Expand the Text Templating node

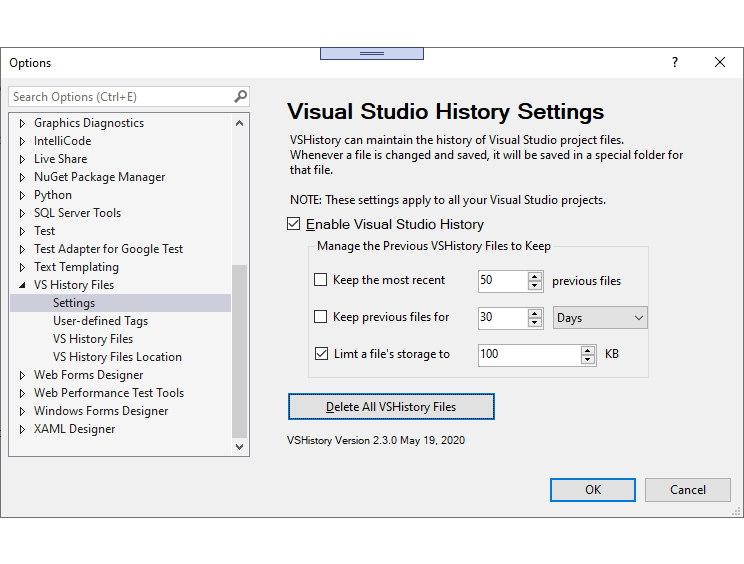tap(22, 268)
